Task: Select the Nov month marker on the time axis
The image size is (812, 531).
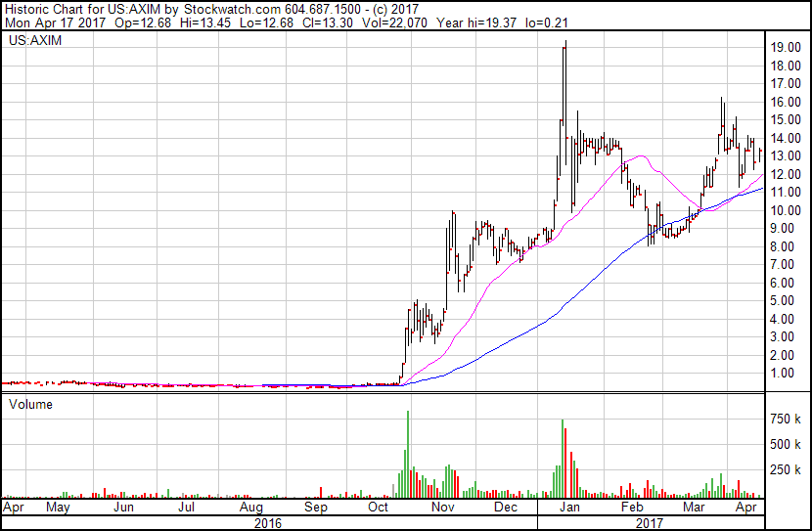Action: tap(444, 509)
